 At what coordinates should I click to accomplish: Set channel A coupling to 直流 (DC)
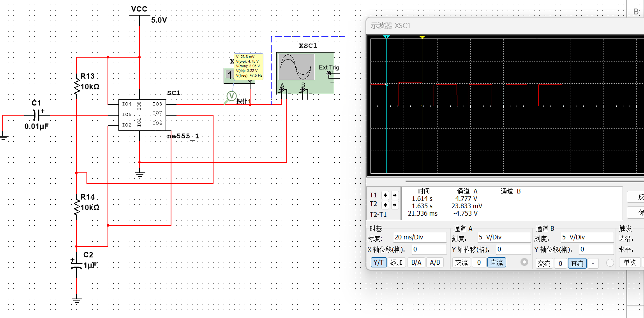496,262
